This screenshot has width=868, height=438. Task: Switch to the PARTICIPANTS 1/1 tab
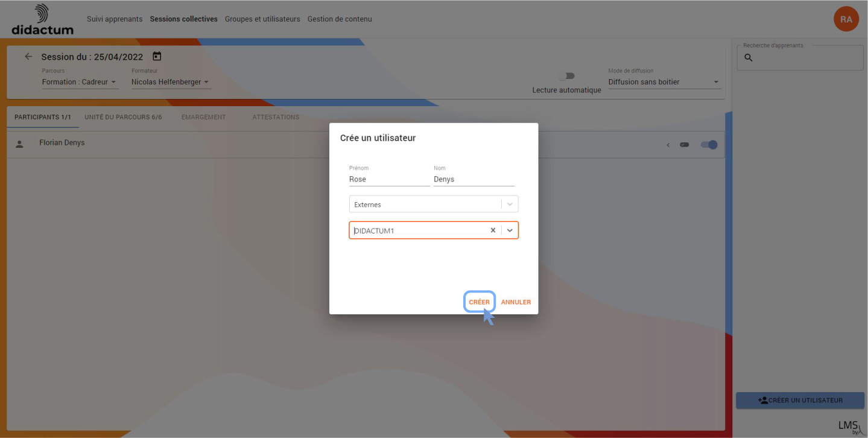click(x=43, y=117)
